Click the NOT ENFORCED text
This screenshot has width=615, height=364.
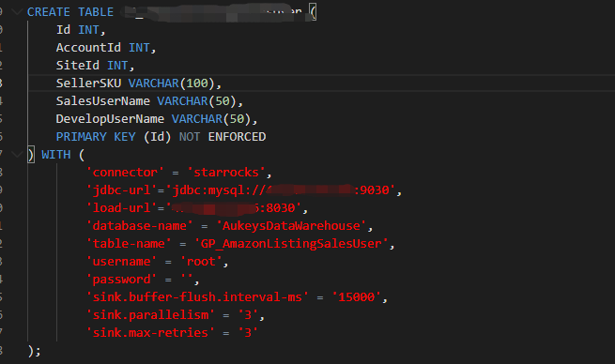coord(223,137)
